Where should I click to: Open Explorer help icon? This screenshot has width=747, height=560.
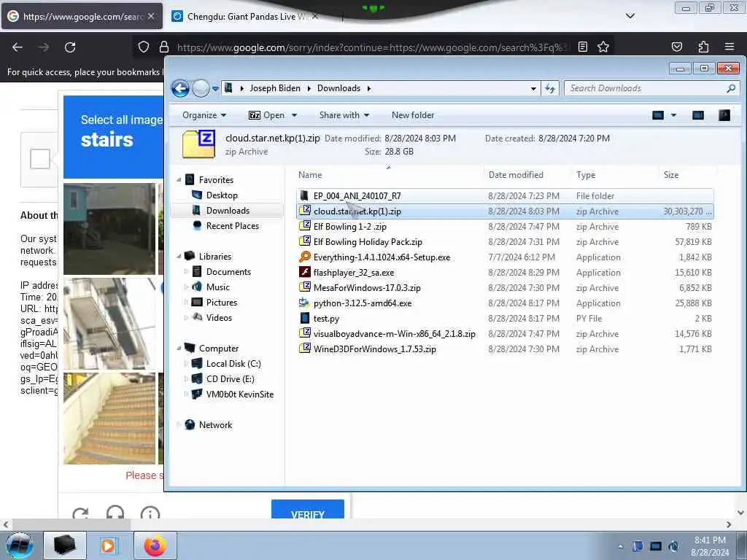pyautogui.click(x=724, y=115)
